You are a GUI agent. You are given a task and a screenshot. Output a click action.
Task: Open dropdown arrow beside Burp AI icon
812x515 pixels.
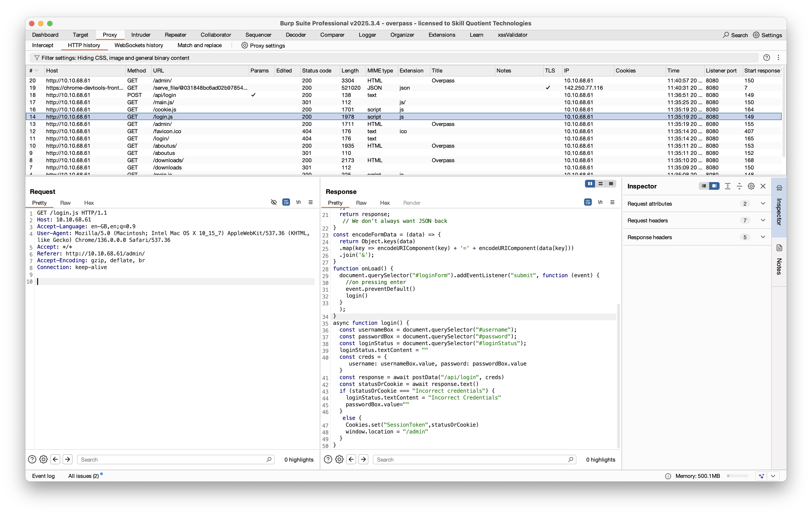pos(773,476)
